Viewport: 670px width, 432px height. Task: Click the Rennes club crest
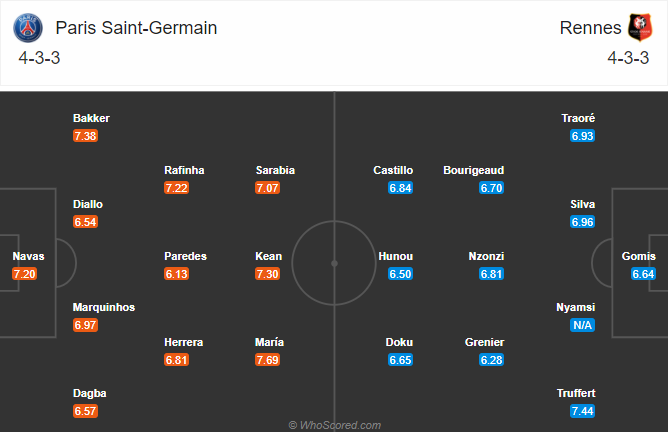tap(640, 28)
